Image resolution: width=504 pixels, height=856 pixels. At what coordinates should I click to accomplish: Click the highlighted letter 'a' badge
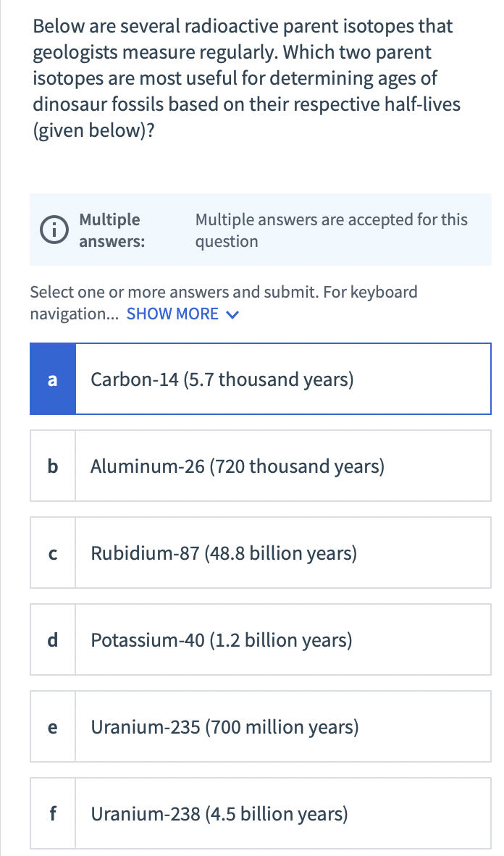[x=52, y=378]
